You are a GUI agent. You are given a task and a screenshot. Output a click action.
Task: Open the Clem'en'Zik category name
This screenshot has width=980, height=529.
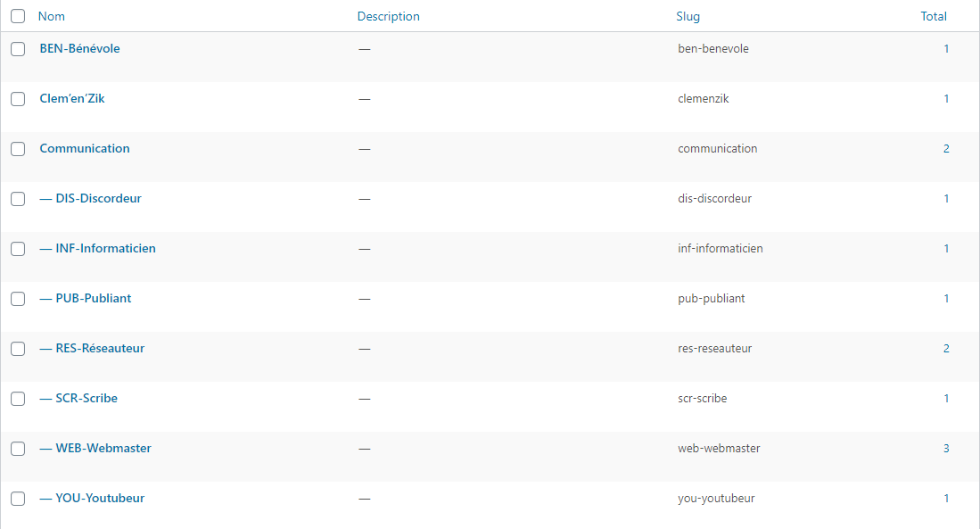coord(72,98)
